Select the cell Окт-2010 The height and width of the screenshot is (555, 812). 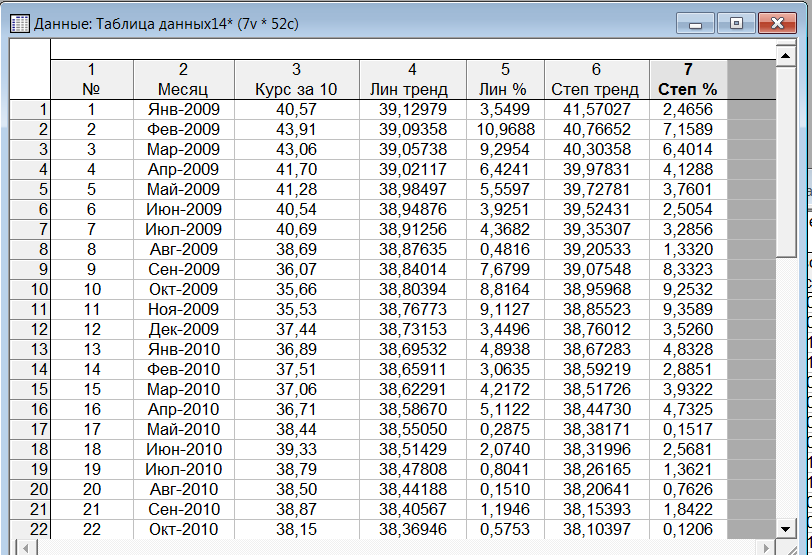pyautogui.click(x=184, y=530)
